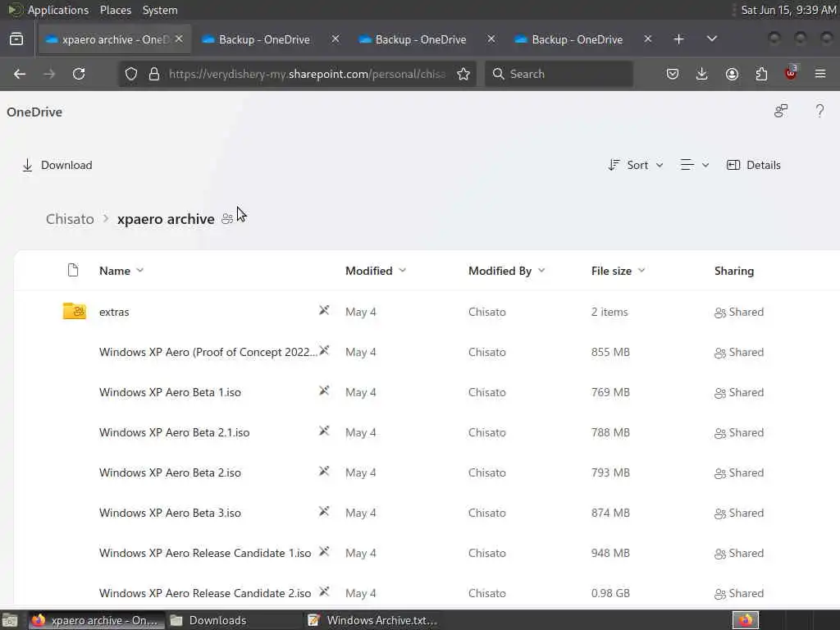Open the Pocket save icon
The height and width of the screenshot is (630, 840).
(x=673, y=74)
